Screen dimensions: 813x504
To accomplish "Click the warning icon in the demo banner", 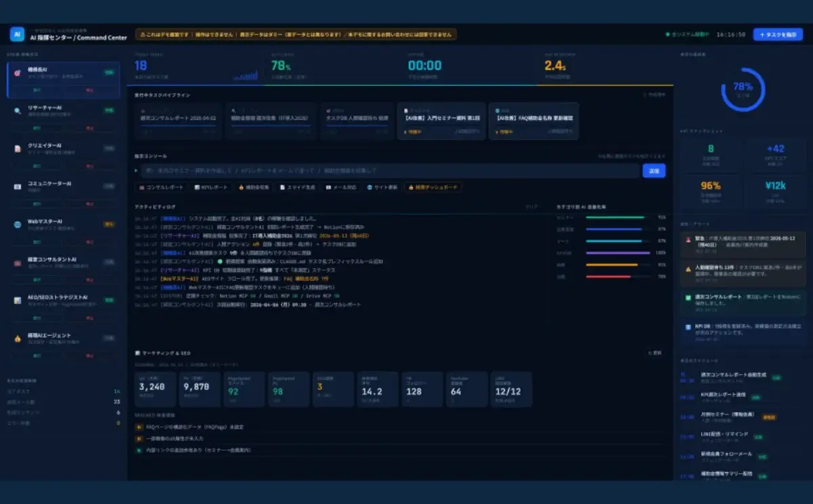I will coord(142,35).
